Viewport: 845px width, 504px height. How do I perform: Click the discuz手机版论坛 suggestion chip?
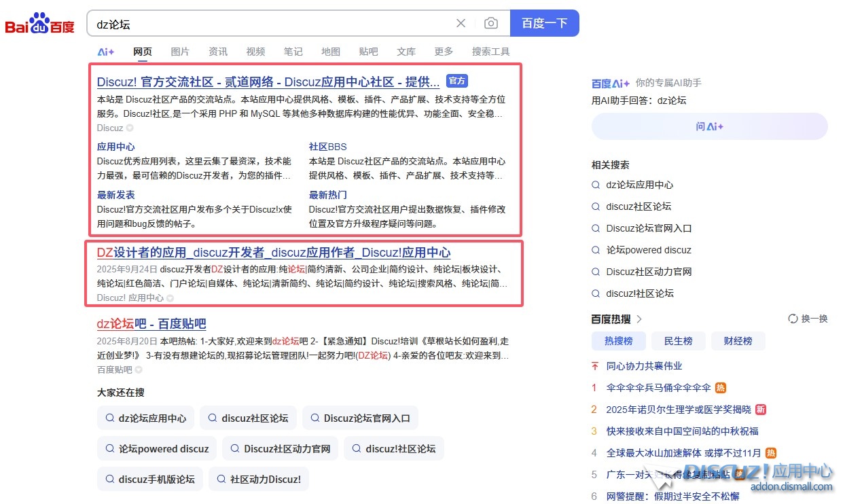[150, 479]
